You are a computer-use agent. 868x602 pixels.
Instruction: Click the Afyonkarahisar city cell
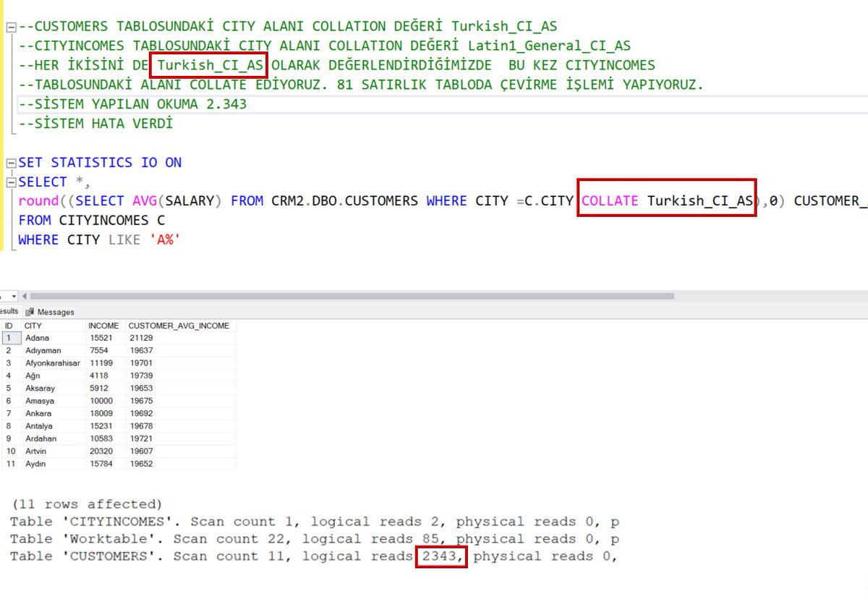pos(53,363)
